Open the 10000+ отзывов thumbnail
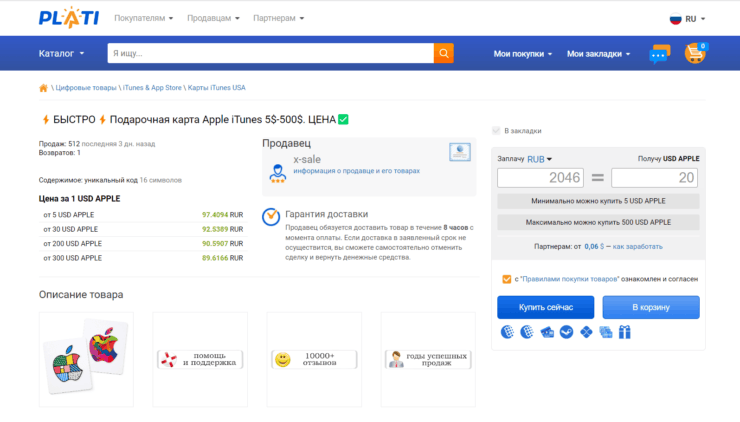 314,359
